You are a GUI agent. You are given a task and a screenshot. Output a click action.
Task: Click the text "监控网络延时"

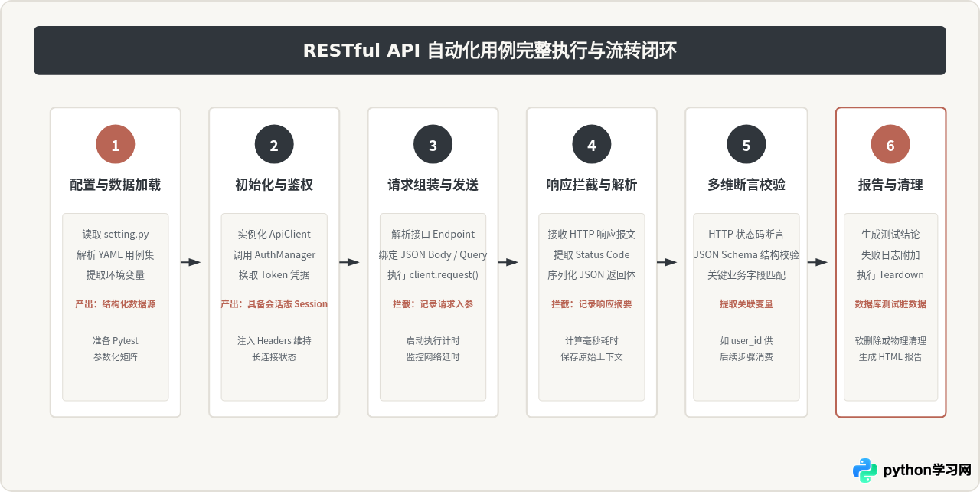tap(433, 357)
